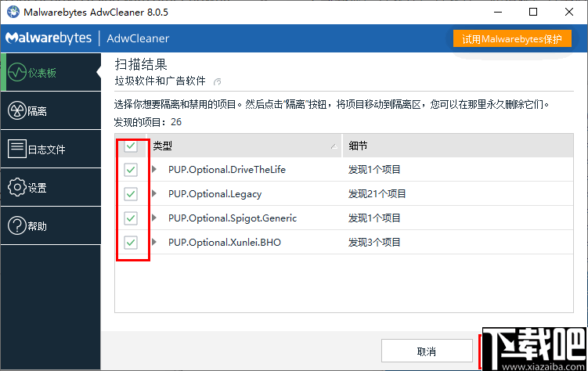Select the PUP.Optional.Spigot.Generic entry text
Viewport: 588px width, 371px height.
(233, 218)
